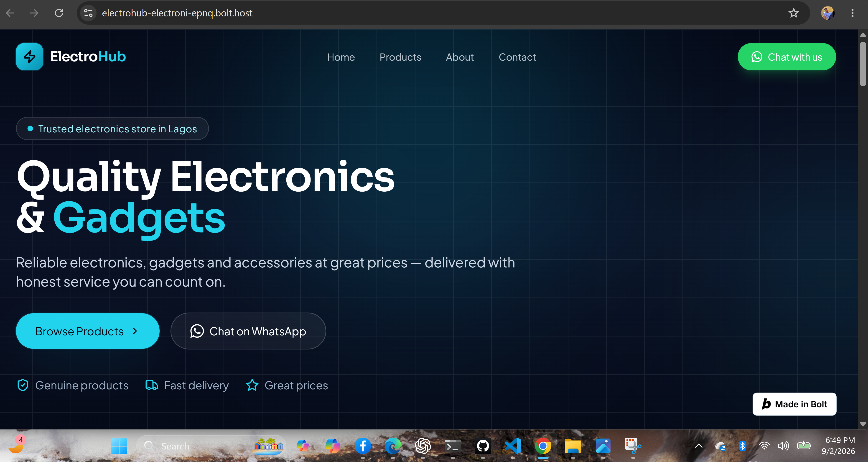868x462 pixels.
Task: Open Visual Studio Code from the taskbar
Action: 513,446
